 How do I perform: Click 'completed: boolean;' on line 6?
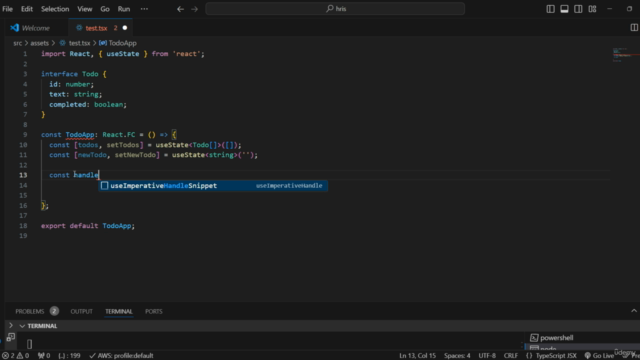(x=88, y=104)
